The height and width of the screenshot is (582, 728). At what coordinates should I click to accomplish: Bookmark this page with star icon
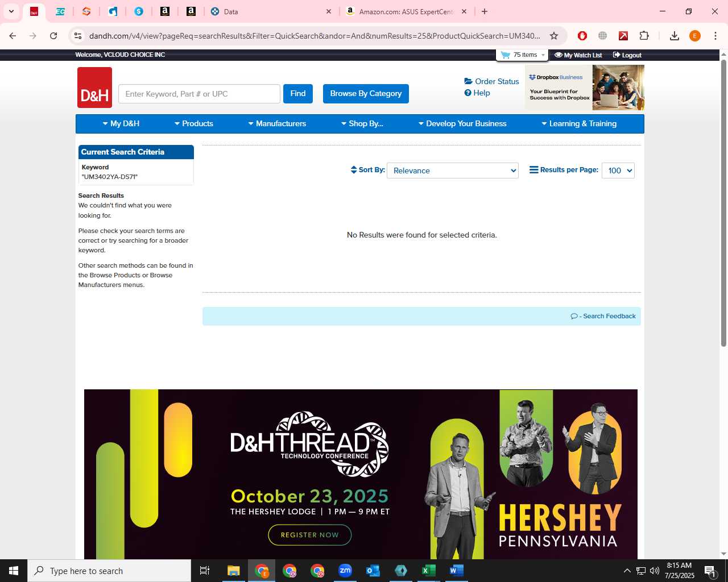pos(554,36)
